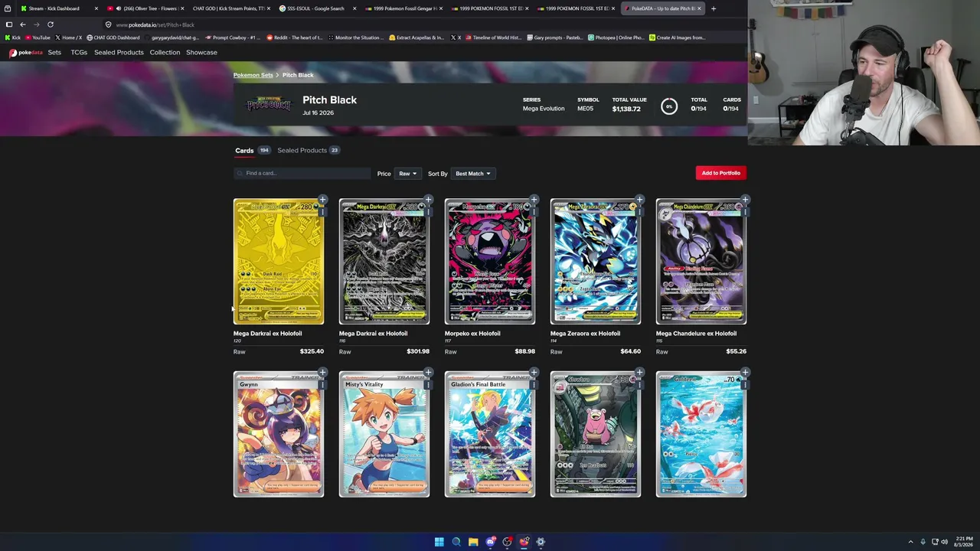The width and height of the screenshot is (980, 551).
Task: Open the Goldeen card image
Action: pyautogui.click(x=701, y=435)
